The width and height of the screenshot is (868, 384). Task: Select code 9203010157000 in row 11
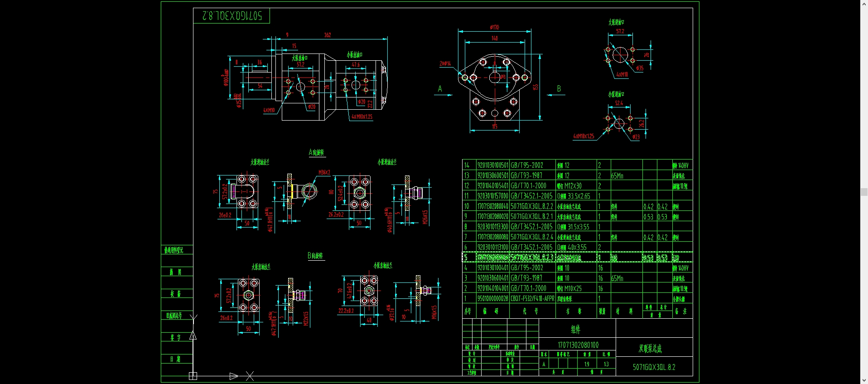[x=492, y=196]
